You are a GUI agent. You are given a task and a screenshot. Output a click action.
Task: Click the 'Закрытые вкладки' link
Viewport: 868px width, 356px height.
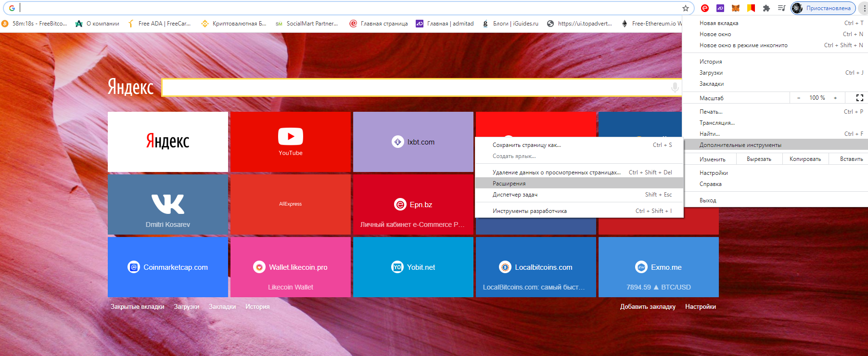(138, 307)
